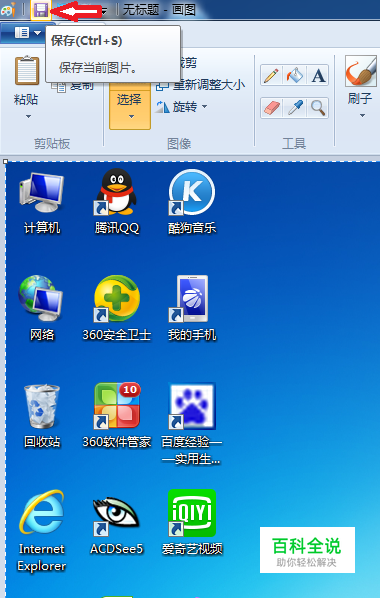Open the Paint system menu icon
Image resolution: width=380 pixels, height=598 pixels.
point(8,10)
